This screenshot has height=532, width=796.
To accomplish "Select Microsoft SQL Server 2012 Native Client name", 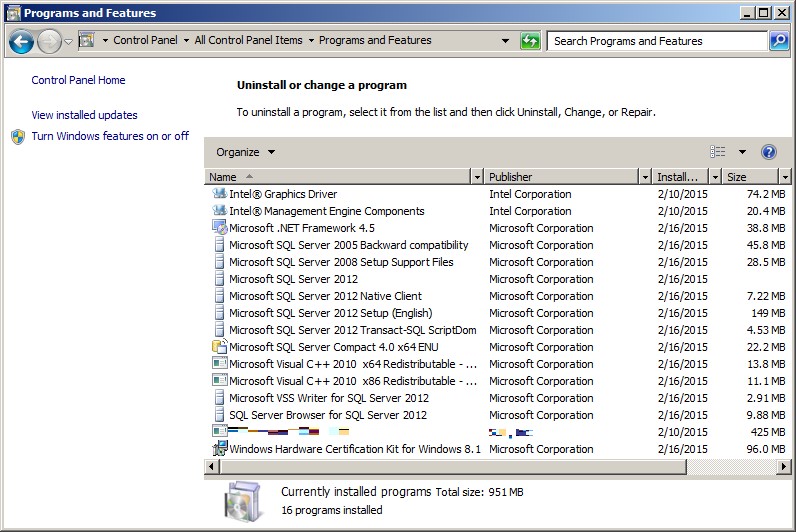I will [325, 296].
